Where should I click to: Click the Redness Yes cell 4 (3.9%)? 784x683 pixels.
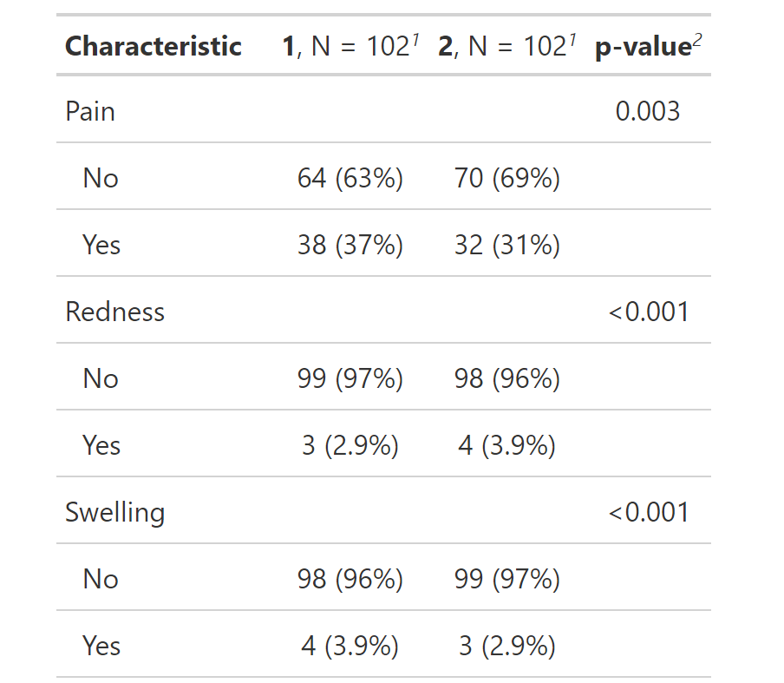[x=507, y=445]
